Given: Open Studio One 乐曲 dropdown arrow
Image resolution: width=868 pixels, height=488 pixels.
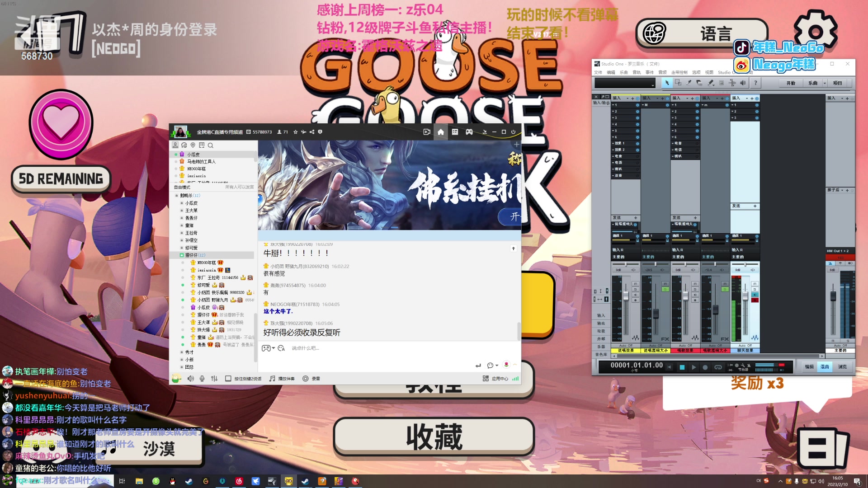Looking at the screenshot, I should pos(825,83).
